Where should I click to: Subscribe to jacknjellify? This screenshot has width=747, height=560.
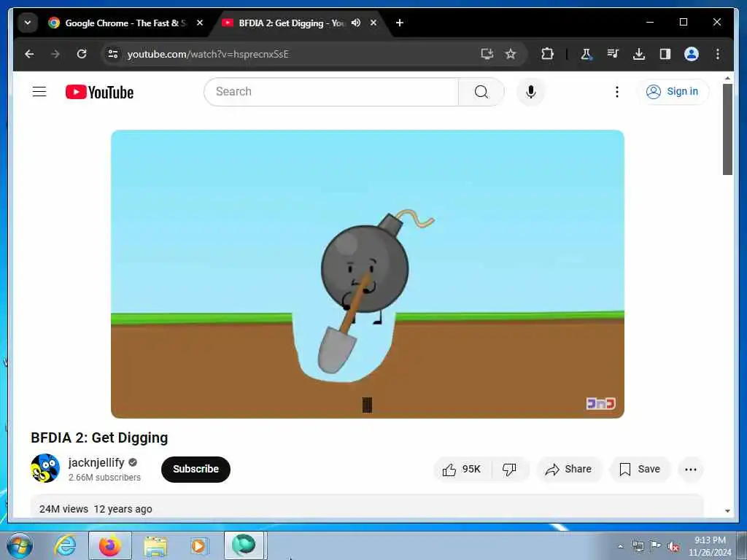196,469
